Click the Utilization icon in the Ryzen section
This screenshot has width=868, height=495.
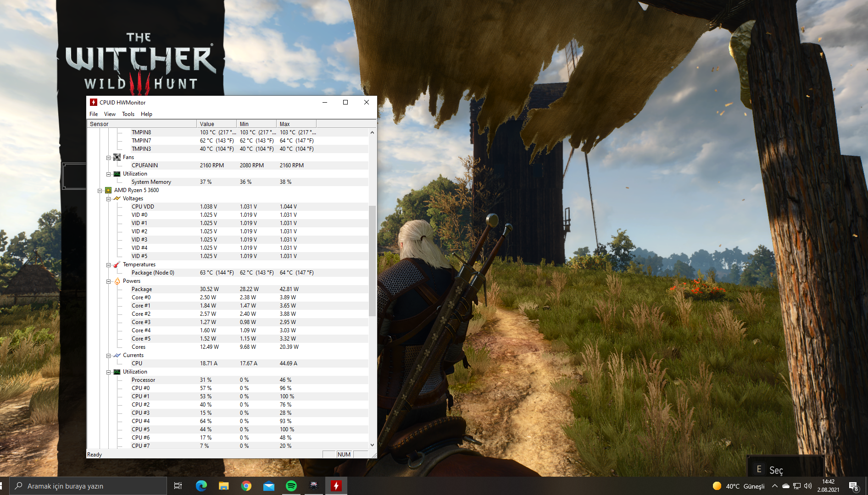pyautogui.click(x=117, y=372)
